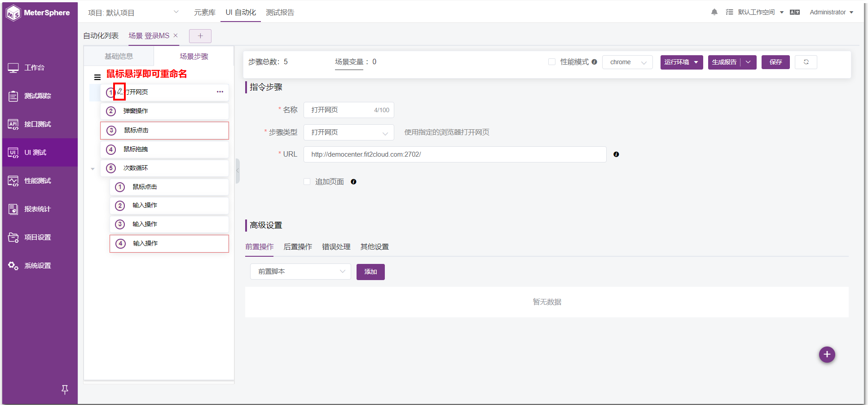Open the notification bell
The width and height of the screenshot is (868, 408).
714,12
